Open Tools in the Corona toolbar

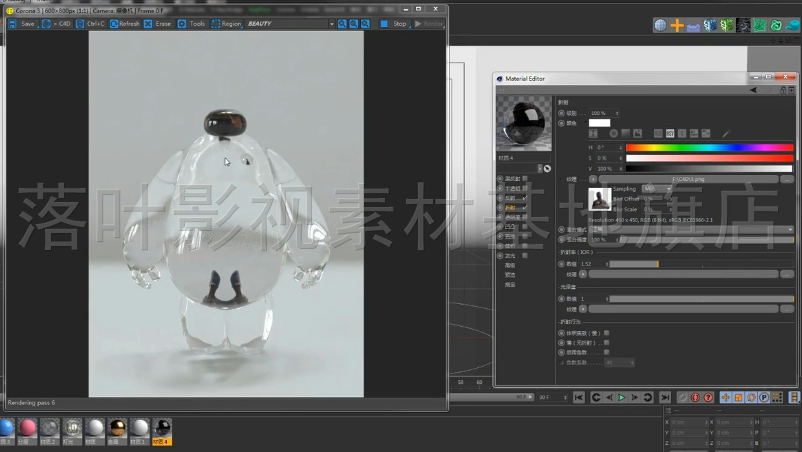pyautogui.click(x=191, y=24)
